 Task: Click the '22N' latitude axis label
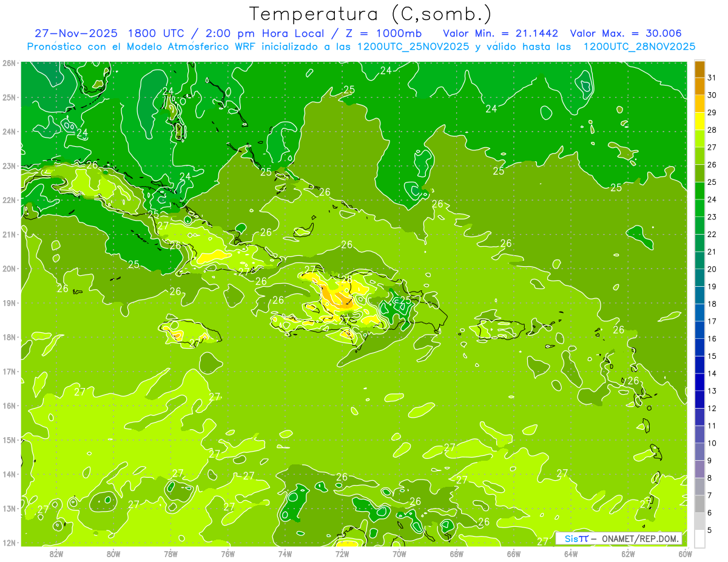coord(9,200)
